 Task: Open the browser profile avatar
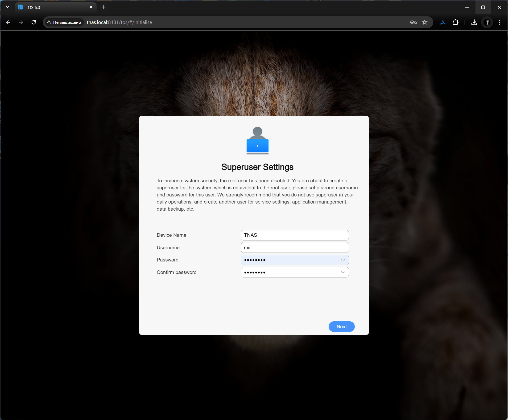487,22
